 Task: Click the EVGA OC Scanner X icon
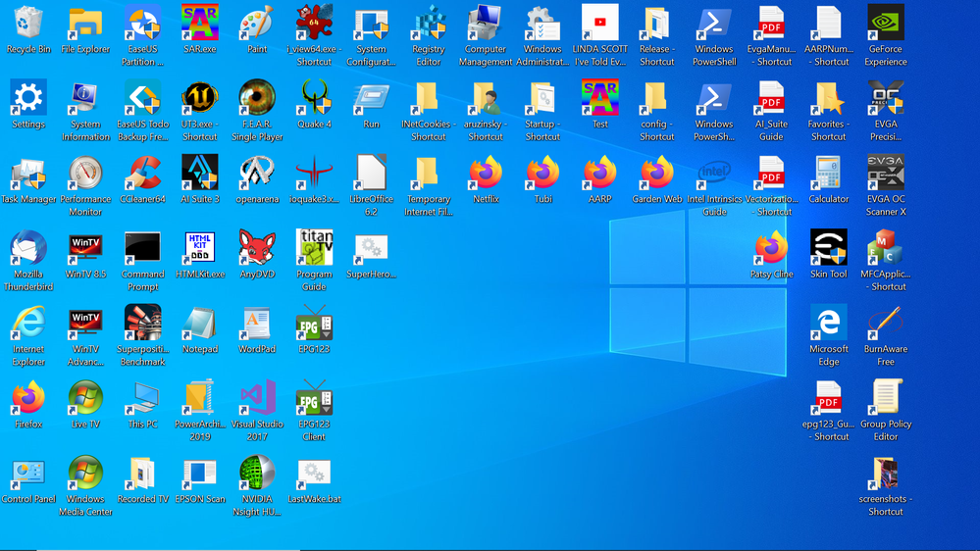tap(886, 173)
